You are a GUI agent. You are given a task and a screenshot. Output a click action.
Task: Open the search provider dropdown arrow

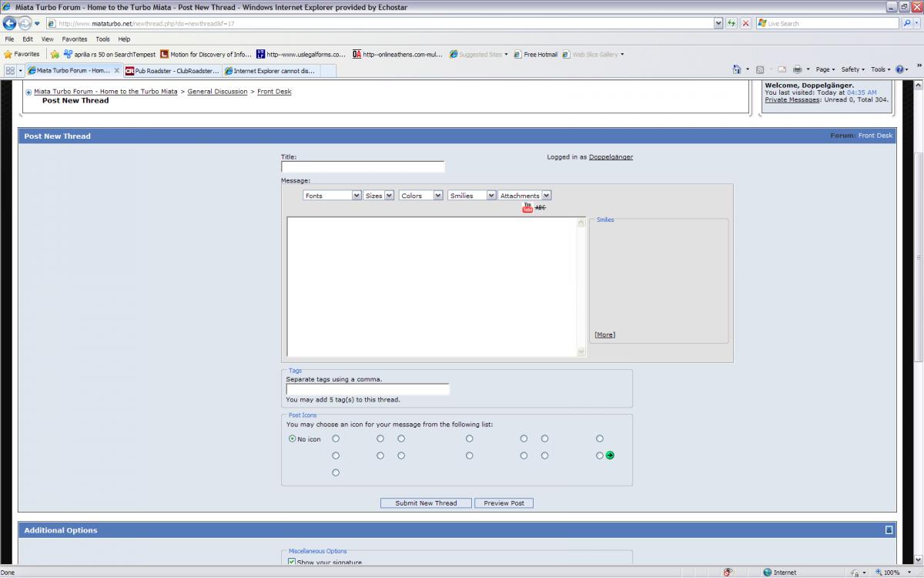tap(918, 23)
